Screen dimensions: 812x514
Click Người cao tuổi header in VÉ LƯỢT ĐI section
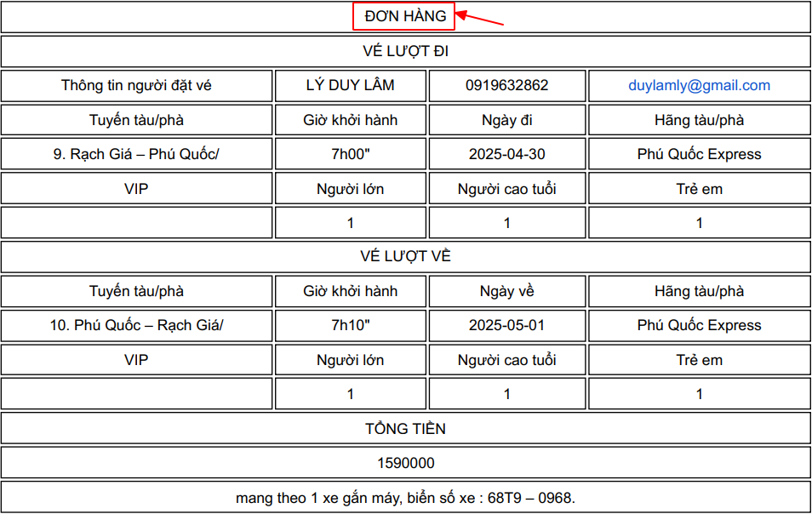coord(507,188)
